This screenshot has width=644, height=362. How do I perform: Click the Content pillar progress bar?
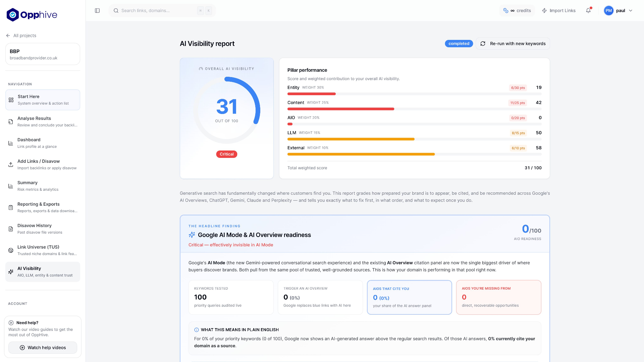click(x=414, y=109)
